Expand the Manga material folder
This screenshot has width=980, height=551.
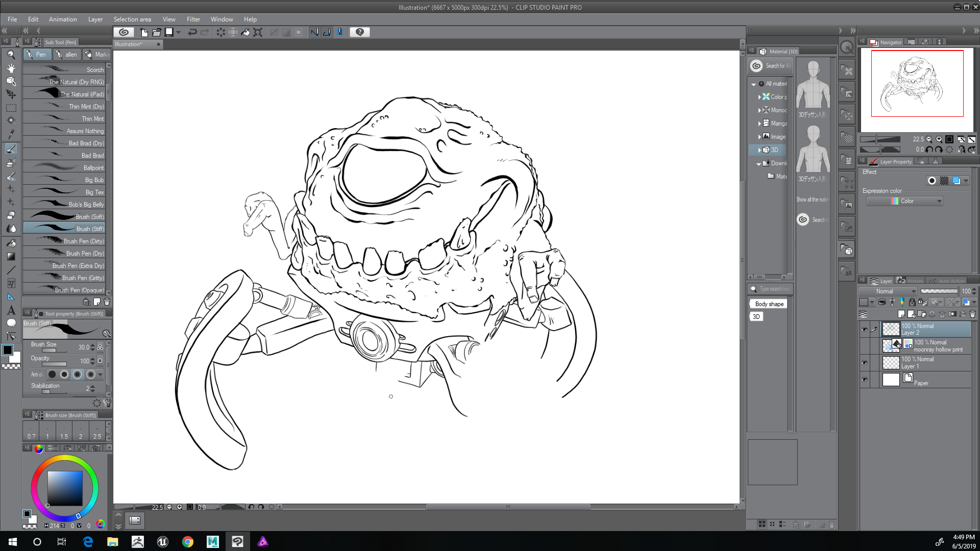pos(759,123)
